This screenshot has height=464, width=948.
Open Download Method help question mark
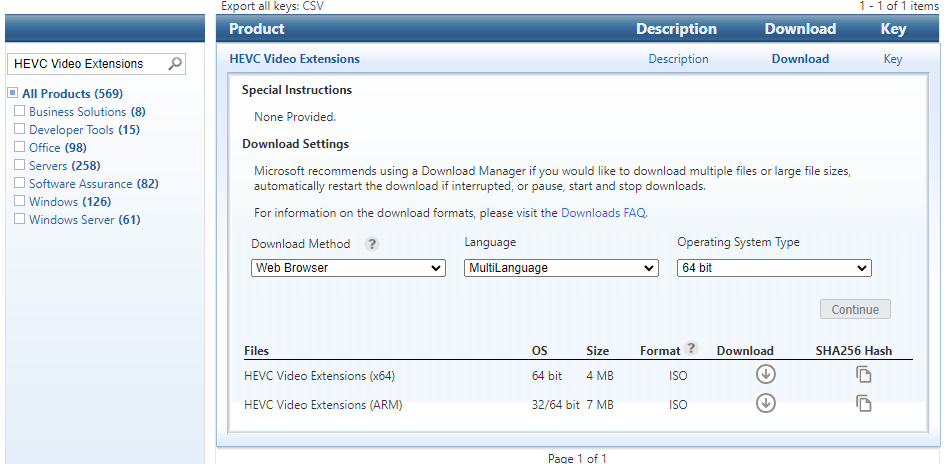[x=372, y=244]
